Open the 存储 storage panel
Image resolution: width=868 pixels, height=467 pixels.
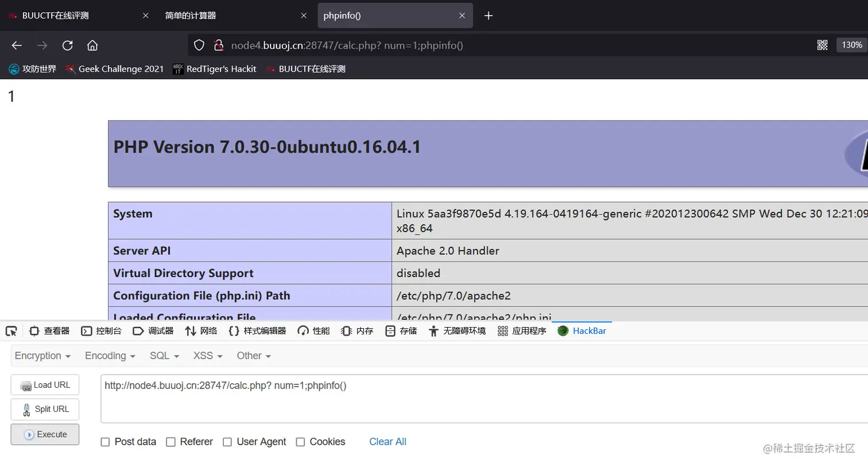pyautogui.click(x=401, y=331)
